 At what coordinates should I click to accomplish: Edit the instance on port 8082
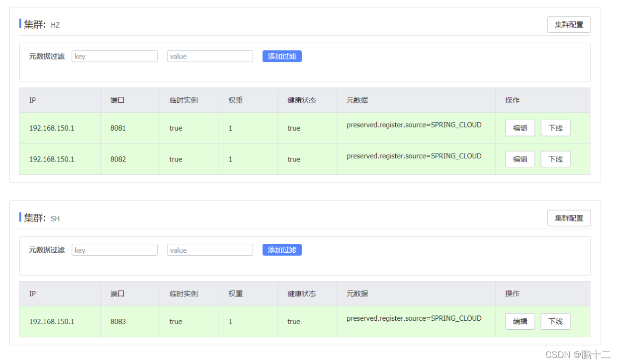(520, 159)
